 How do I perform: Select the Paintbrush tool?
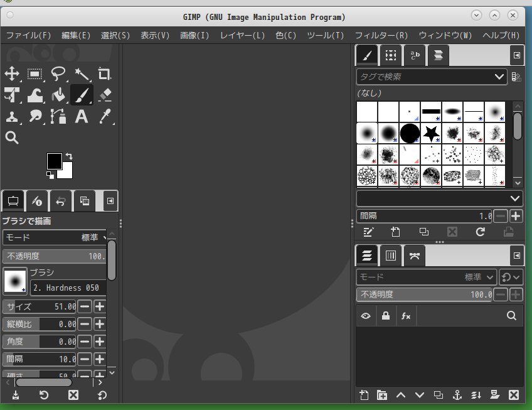tap(82, 95)
